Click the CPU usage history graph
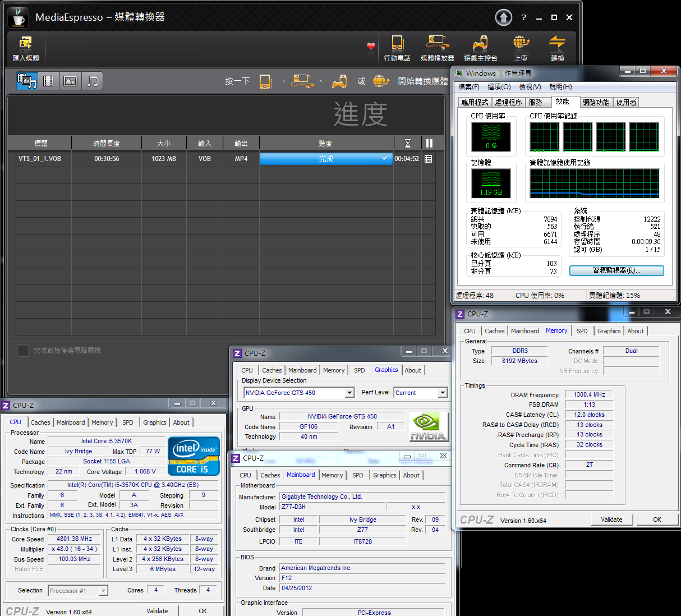681x616 pixels. (595, 137)
